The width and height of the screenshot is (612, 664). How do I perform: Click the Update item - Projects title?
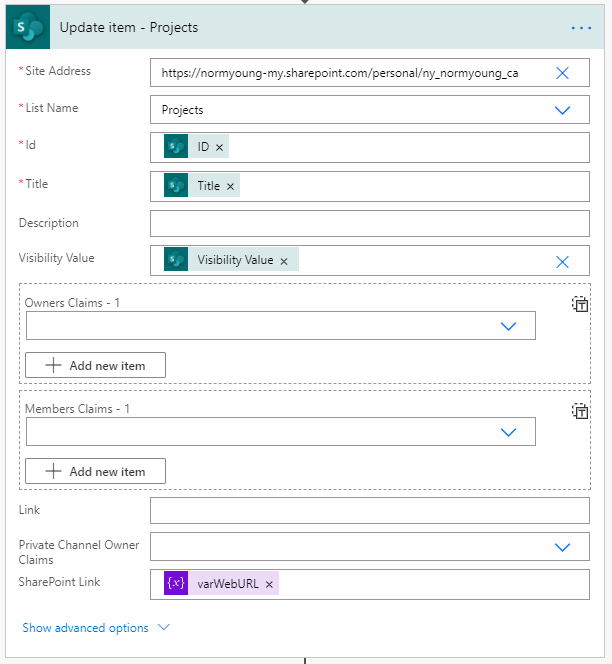coord(129,28)
